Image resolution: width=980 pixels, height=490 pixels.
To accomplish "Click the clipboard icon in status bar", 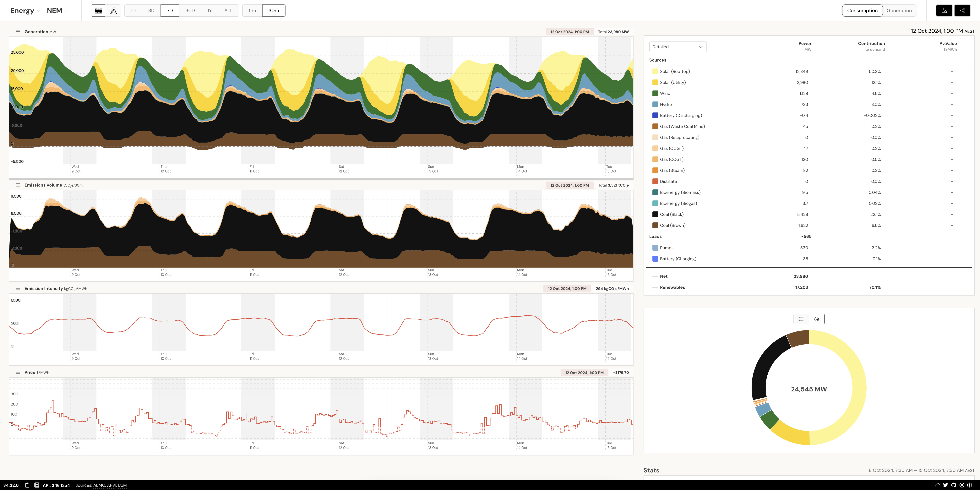I will [x=27, y=485].
